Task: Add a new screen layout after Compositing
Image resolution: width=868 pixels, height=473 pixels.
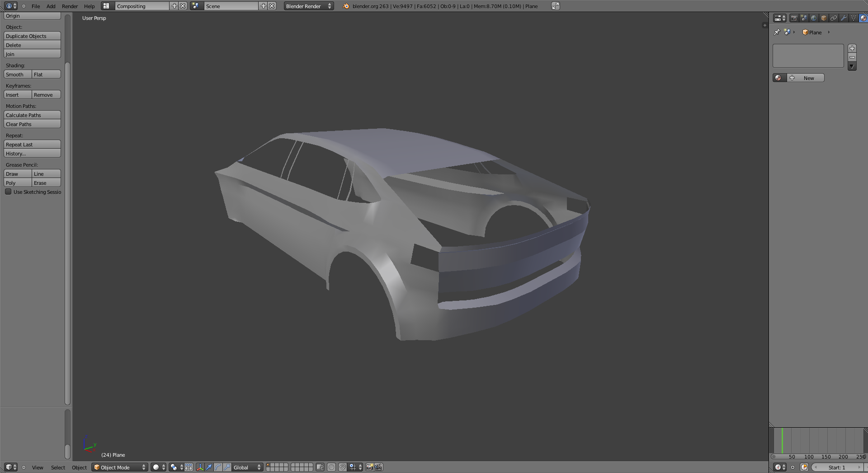Action: click(174, 6)
